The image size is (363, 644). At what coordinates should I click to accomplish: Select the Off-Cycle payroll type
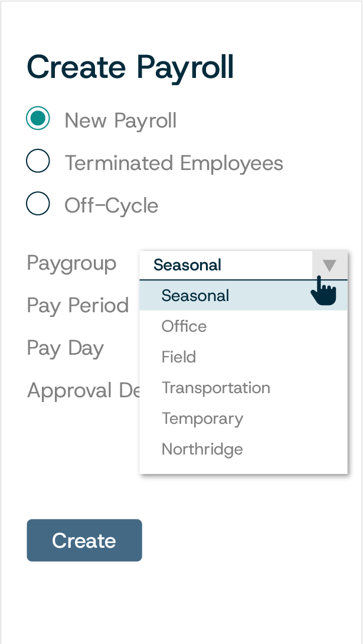(x=38, y=204)
